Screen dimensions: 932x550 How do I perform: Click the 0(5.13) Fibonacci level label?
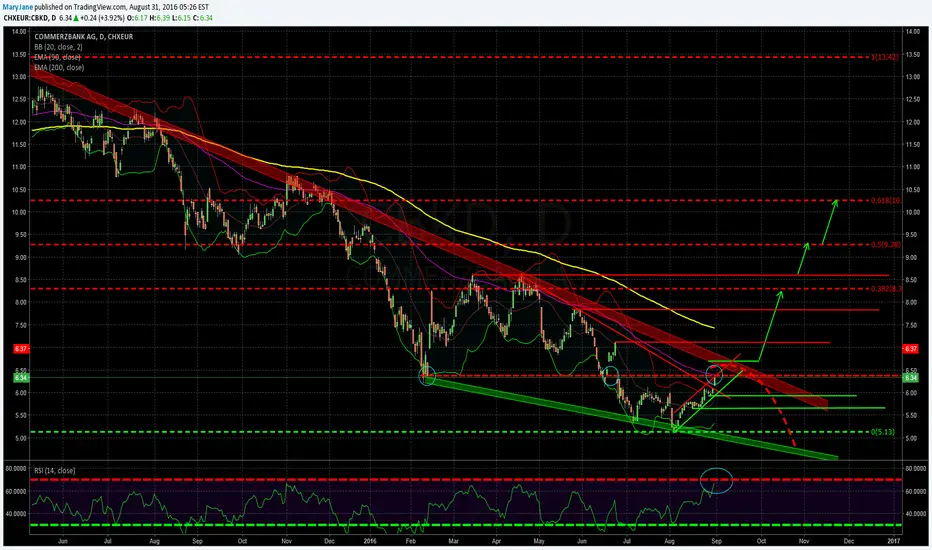click(883, 432)
